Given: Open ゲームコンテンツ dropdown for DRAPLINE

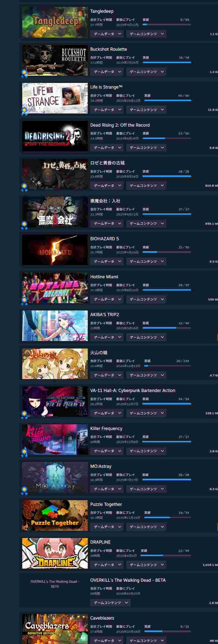Looking at the screenshot, I should (146, 565).
